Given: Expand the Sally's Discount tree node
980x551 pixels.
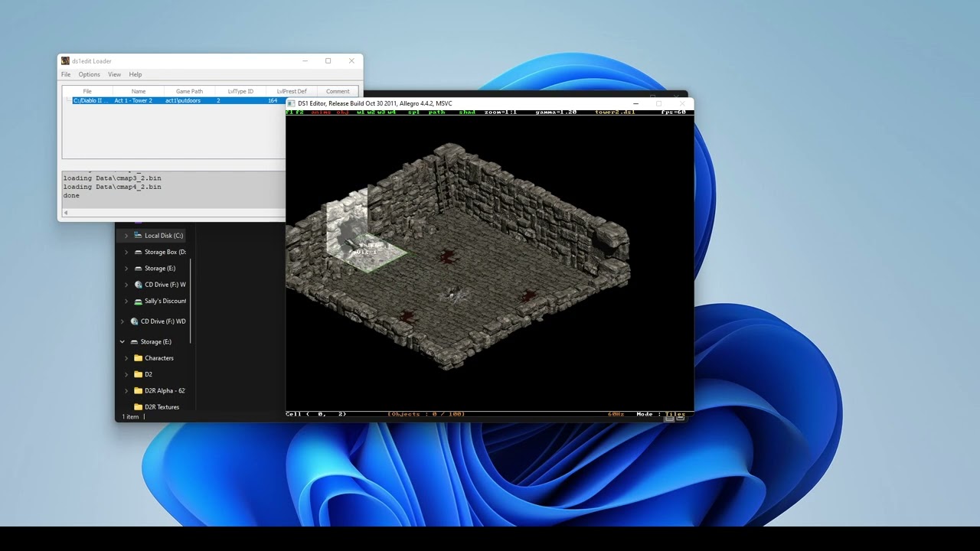Looking at the screenshot, I should (x=126, y=301).
